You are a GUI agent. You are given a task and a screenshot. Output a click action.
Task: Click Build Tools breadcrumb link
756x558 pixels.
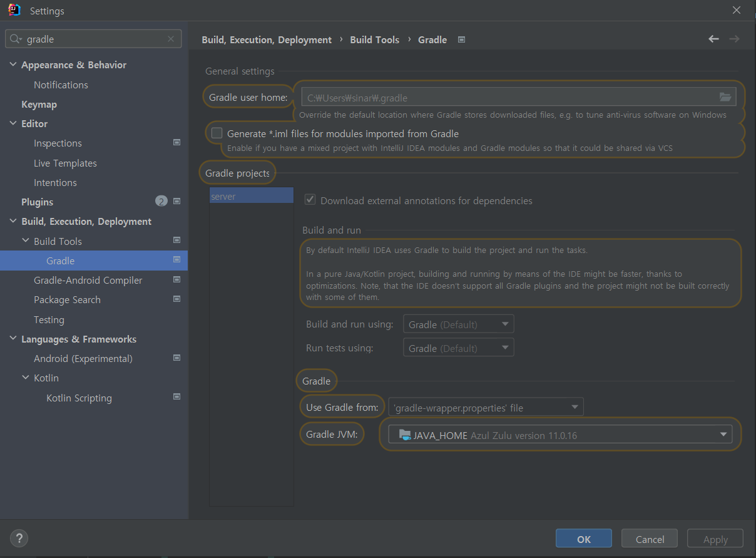(x=374, y=39)
